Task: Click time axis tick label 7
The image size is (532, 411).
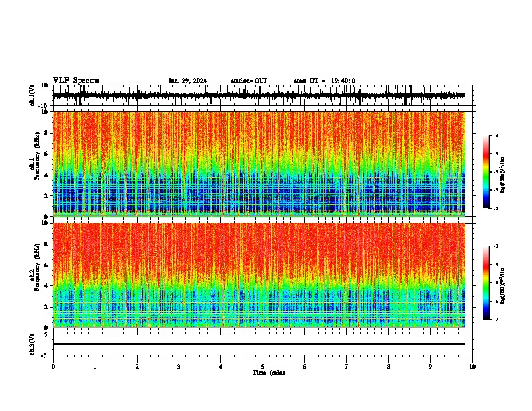Action: [x=347, y=367]
